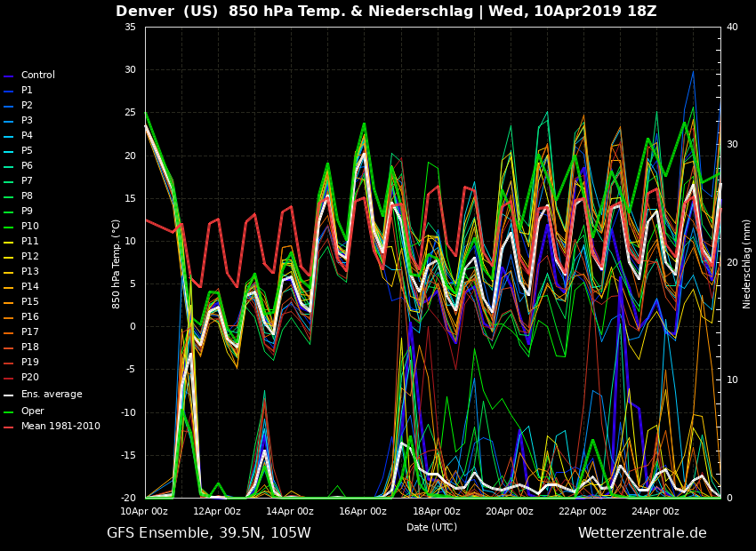Click the 'P14' legend entry text

coord(30,286)
